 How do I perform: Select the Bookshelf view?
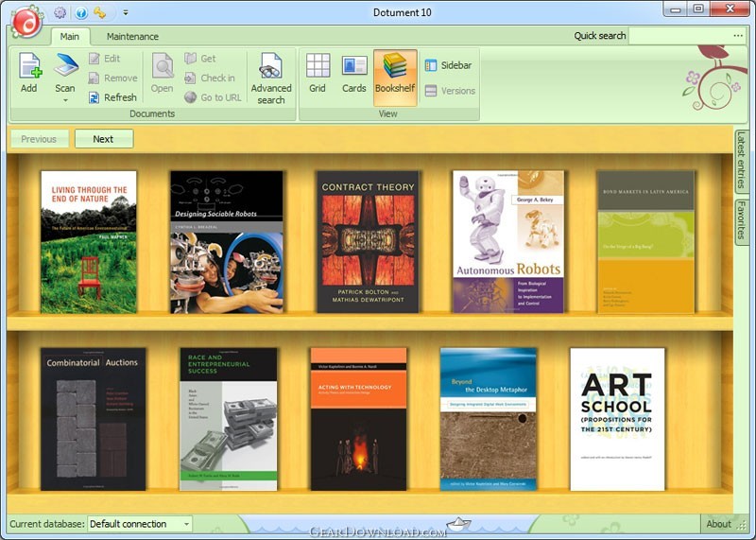tap(395, 78)
